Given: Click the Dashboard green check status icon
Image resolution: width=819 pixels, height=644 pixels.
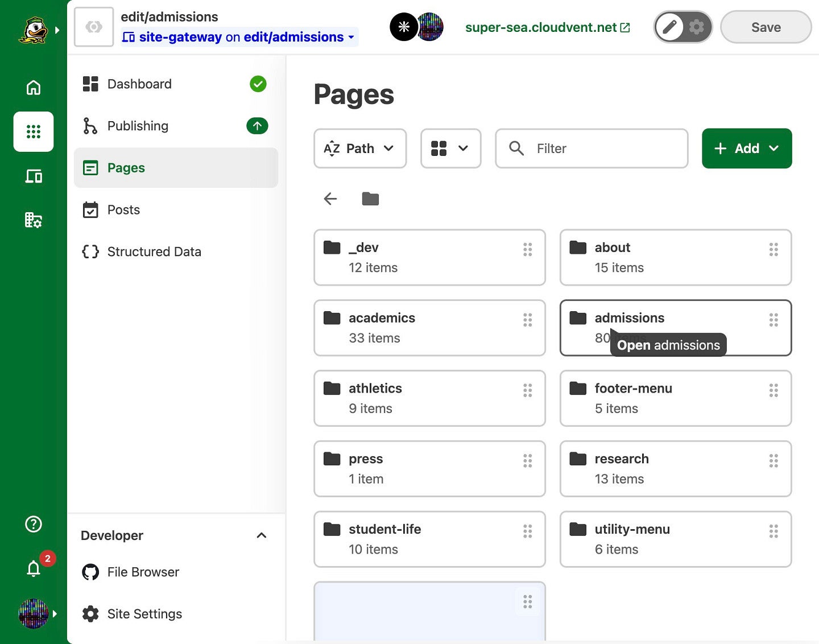Looking at the screenshot, I should pos(258,84).
